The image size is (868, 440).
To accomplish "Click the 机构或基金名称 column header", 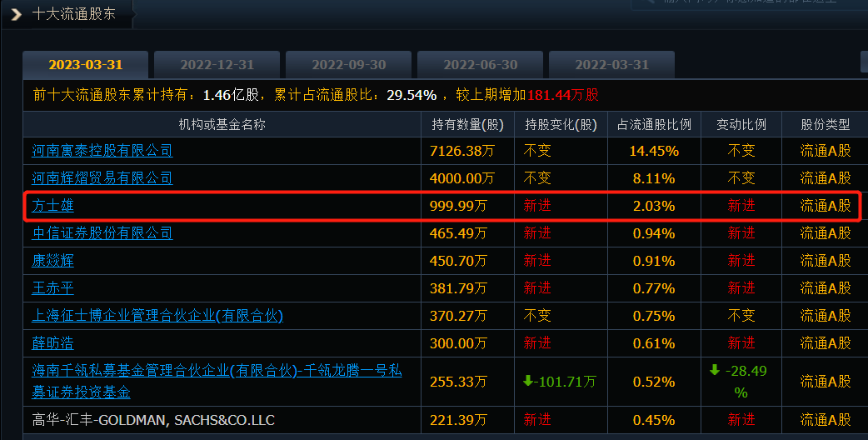I will 222,124.
